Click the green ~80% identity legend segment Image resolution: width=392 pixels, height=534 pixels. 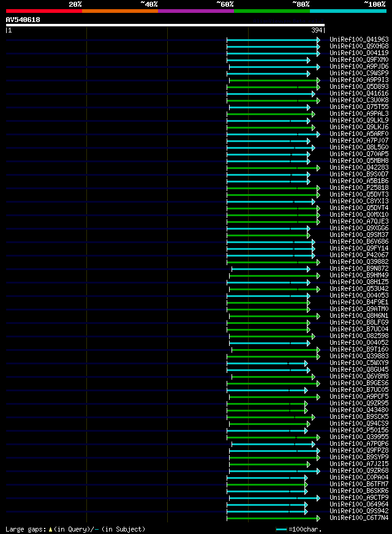(x=272, y=11)
